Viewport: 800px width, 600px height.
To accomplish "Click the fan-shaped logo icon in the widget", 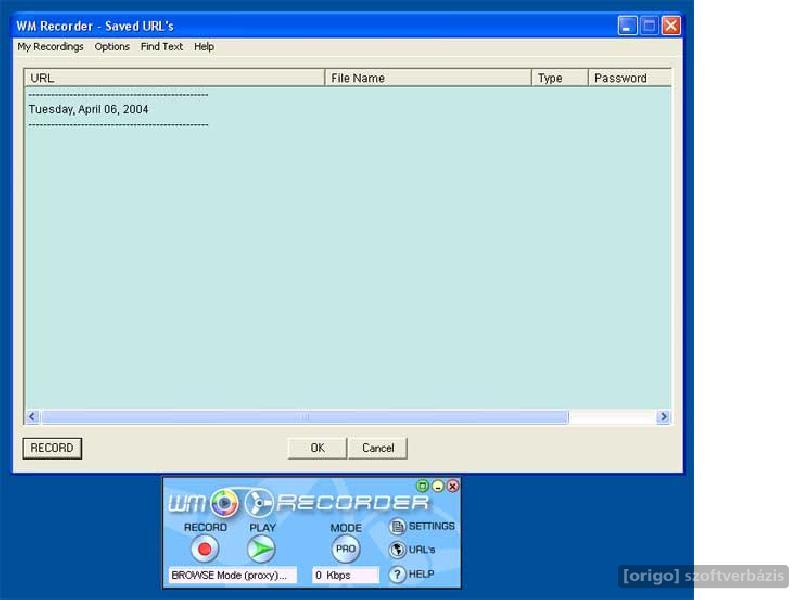I will [x=259, y=503].
